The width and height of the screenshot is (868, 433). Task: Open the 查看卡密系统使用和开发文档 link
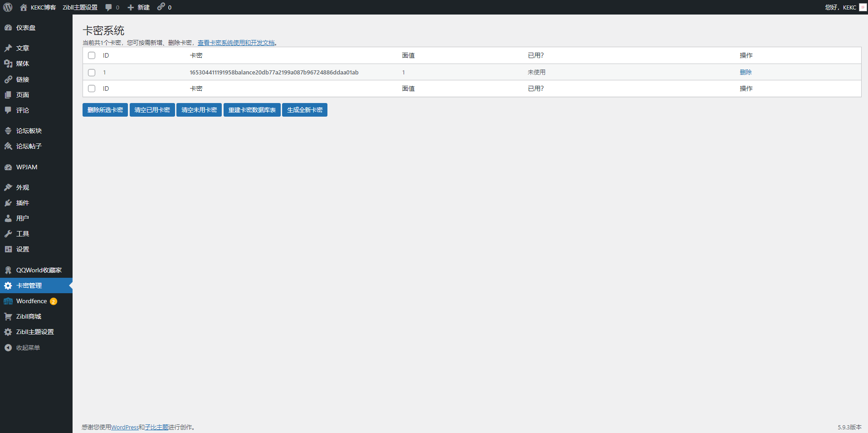236,43
